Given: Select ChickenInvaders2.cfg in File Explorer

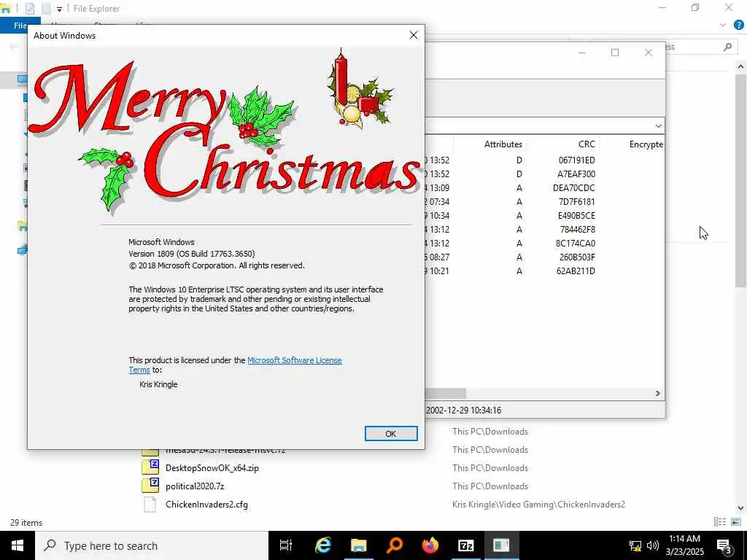Looking at the screenshot, I should (206, 505).
